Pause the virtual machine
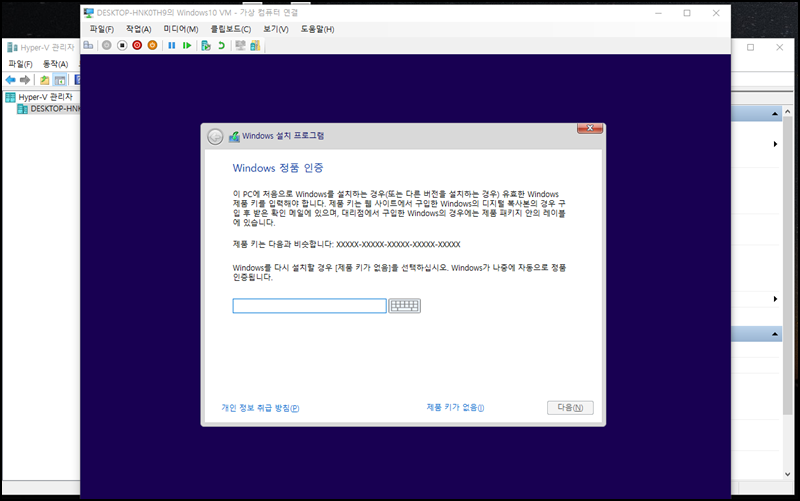Image resolution: width=800 pixels, height=501 pixels. tap(172, 45)
